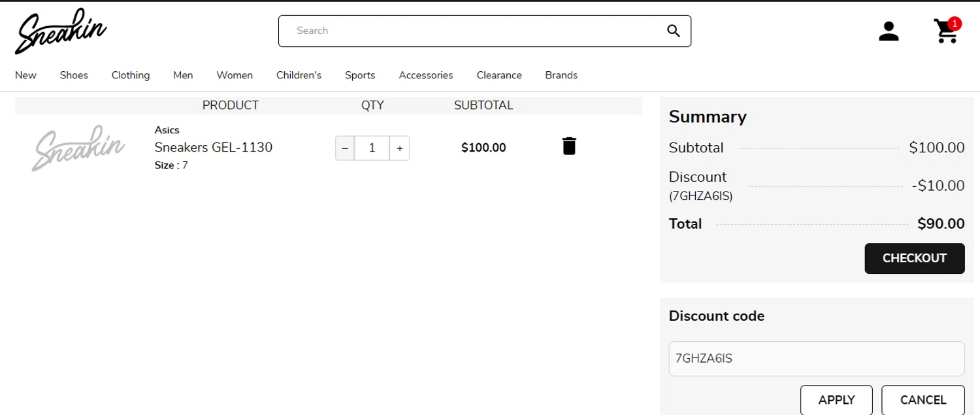Screen dimensions: 980x415
Task: Click the -$10.00 discount amount
Action: tap(938, 186)
